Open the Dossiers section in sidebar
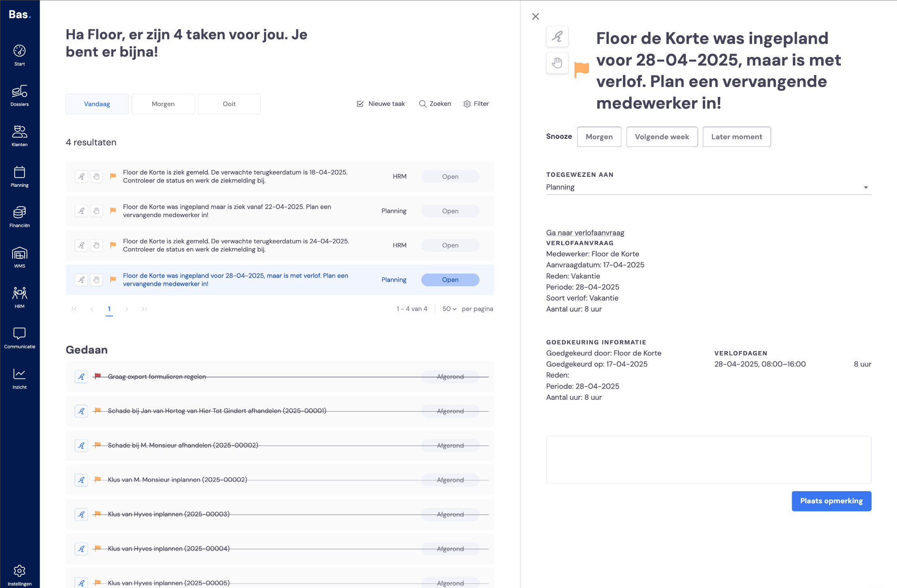Screen dimensions: 897x588 point(19,96)
